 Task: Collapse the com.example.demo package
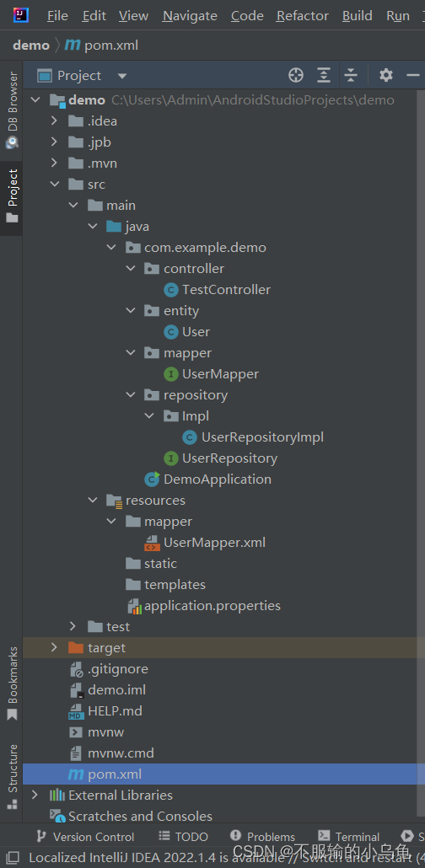pos(111,247)
